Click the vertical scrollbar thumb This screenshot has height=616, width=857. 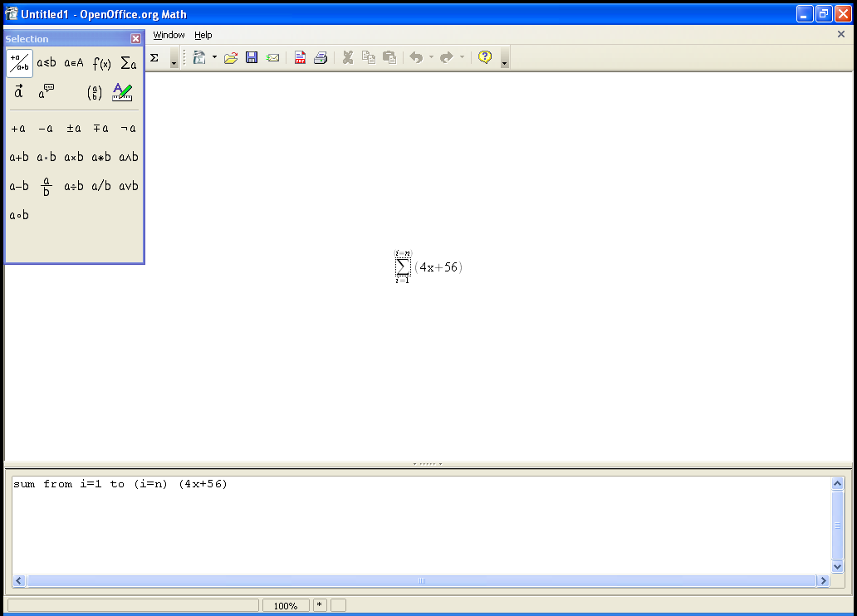(837, 526)
